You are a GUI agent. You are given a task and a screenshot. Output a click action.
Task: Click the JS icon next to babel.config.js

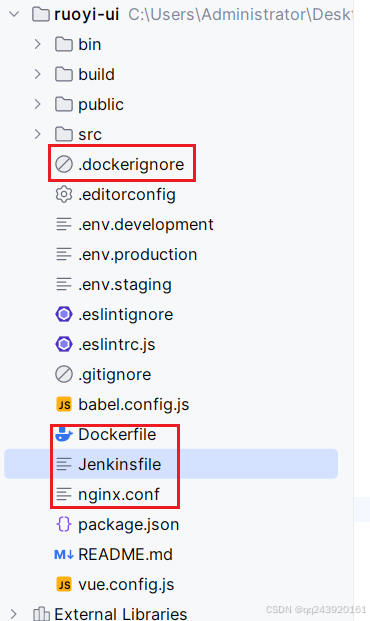click(64, 404)
